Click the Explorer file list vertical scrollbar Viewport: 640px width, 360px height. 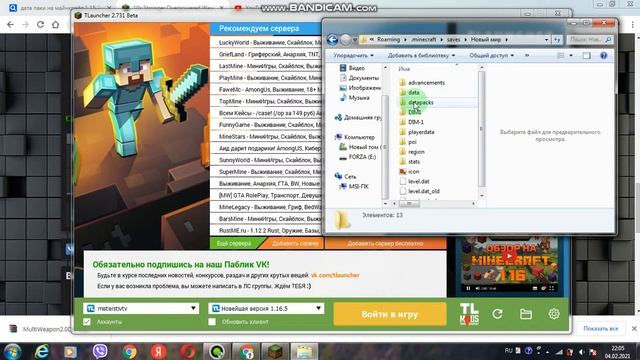point(482,129)
